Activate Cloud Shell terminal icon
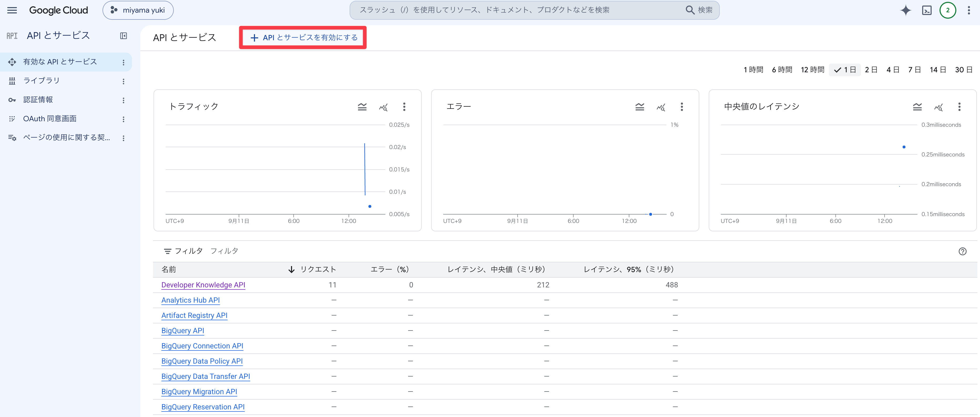Image resolution: width=980 pixels, height=417 pixels. click(x=927, y=10)
